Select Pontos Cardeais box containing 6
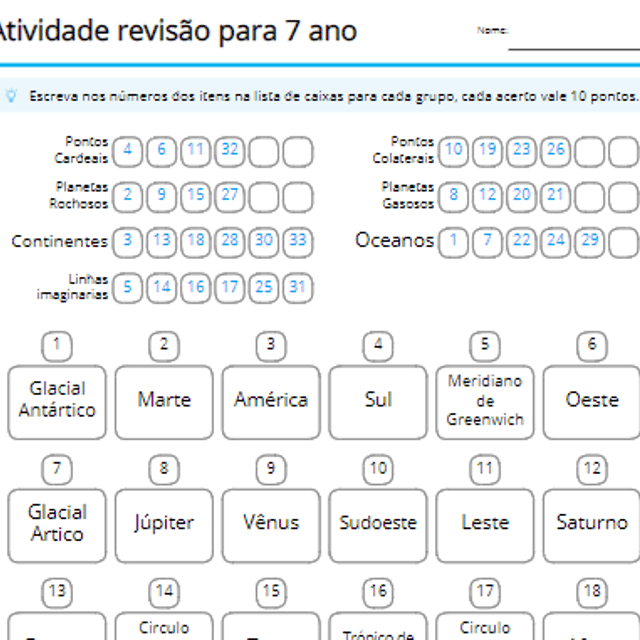This screenshot has height=640, width=640. click(x=162, y=152)
